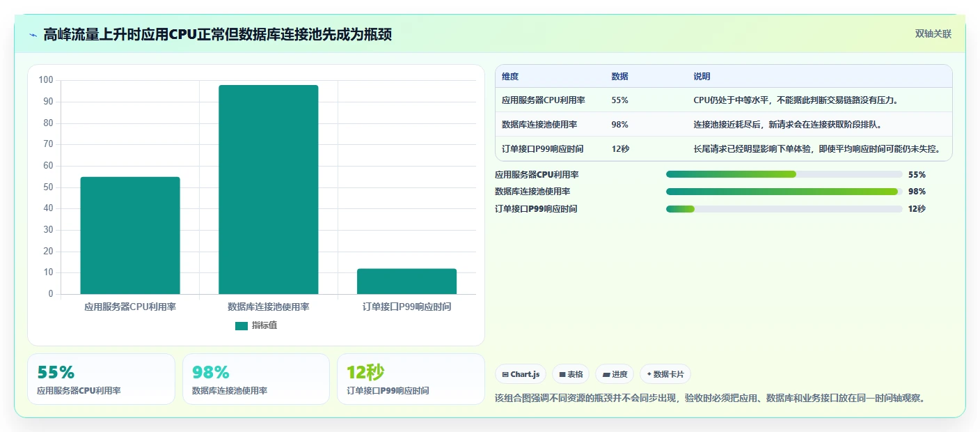980x432 pixels.
Task: Click the description starting CPU仍处于中等水平
Action: pyautogui.click(x=796, y=100)
